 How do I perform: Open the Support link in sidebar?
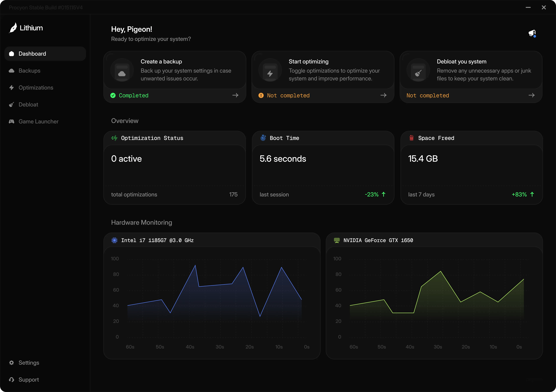click(29, 379)
